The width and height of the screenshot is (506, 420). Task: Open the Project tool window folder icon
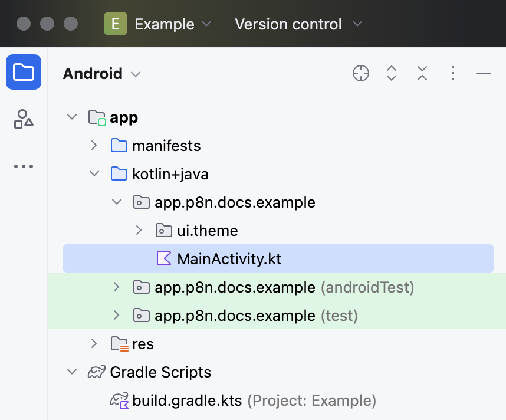click(x=24, y=72)
